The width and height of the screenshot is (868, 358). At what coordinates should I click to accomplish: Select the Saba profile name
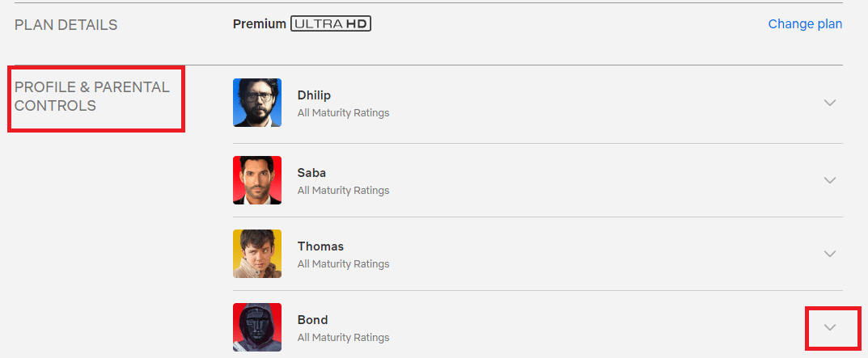311,173
